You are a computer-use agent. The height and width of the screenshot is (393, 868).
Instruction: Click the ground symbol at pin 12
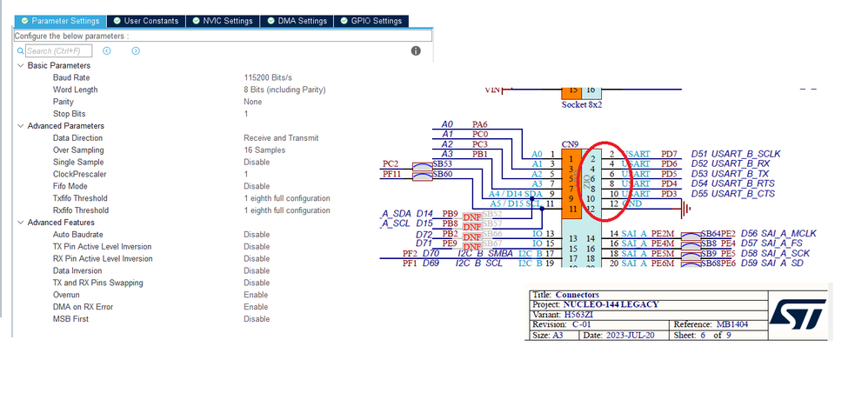click(x=686, y=210)
